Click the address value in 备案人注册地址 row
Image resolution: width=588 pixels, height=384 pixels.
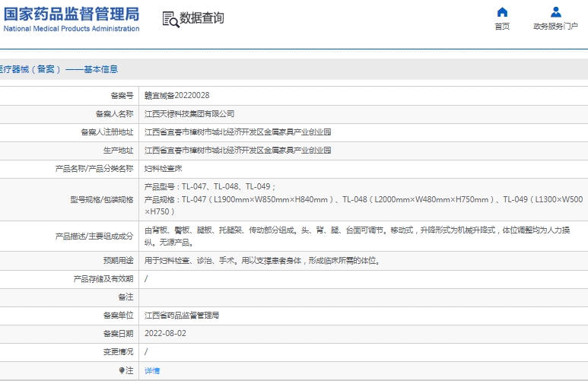click(x=238, y=132)
